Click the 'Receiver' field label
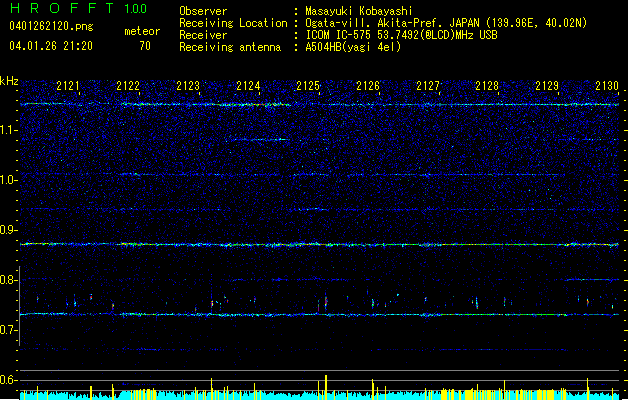629x400 pixels. pyautogui.click(x=203, y=35)
